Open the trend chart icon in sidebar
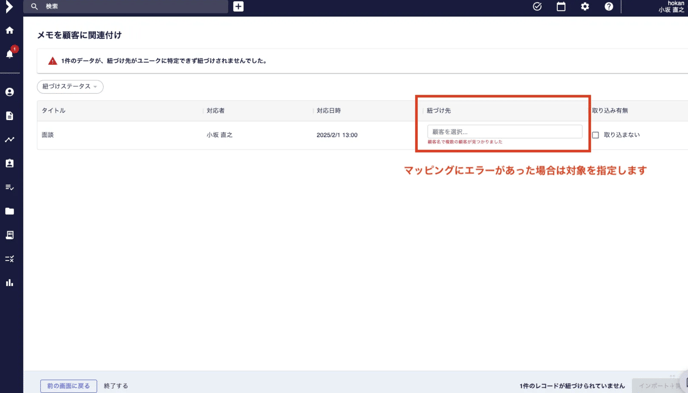Screen dimensions: 688x393 [x=10, y=139]
